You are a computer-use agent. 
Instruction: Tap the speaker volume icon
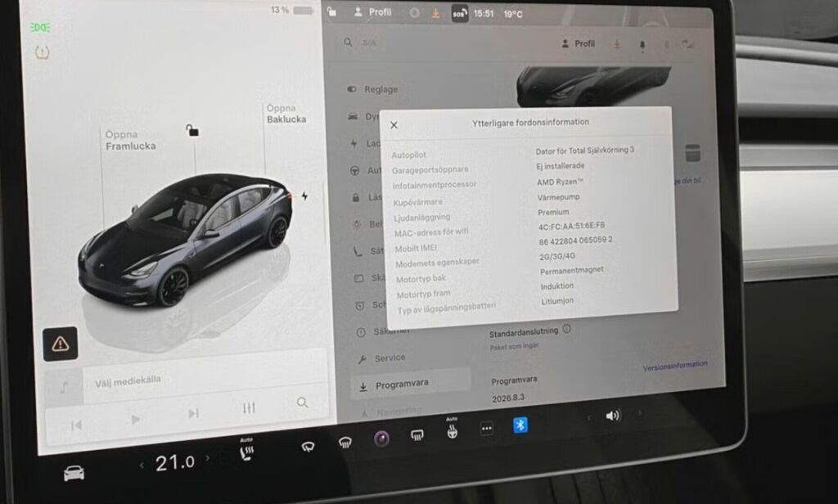click(x=613, y=416)
